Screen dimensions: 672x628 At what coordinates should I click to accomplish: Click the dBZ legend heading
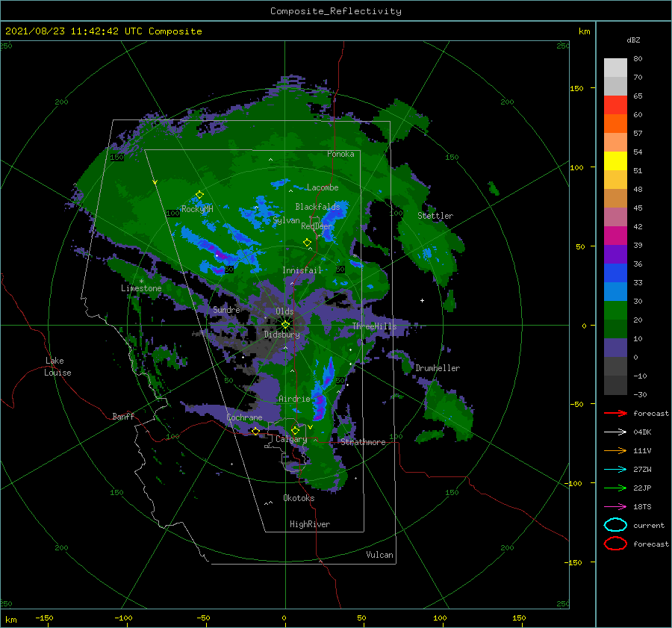click(x=633, y=40)
